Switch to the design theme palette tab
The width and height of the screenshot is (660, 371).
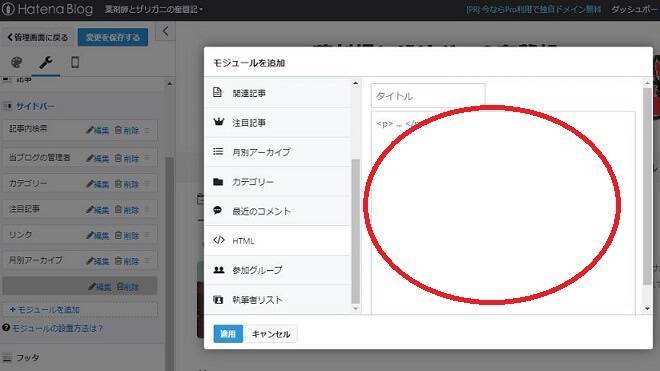coord(16,62)
